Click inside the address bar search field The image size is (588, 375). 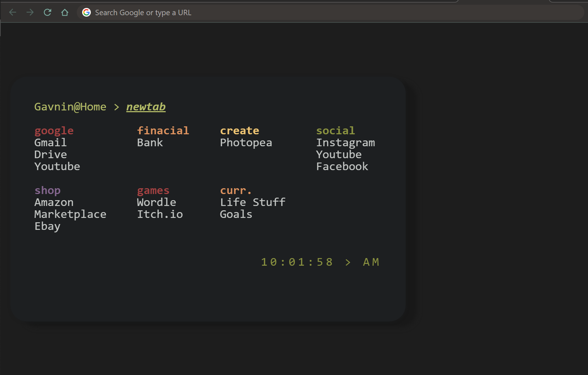(253, 12)
